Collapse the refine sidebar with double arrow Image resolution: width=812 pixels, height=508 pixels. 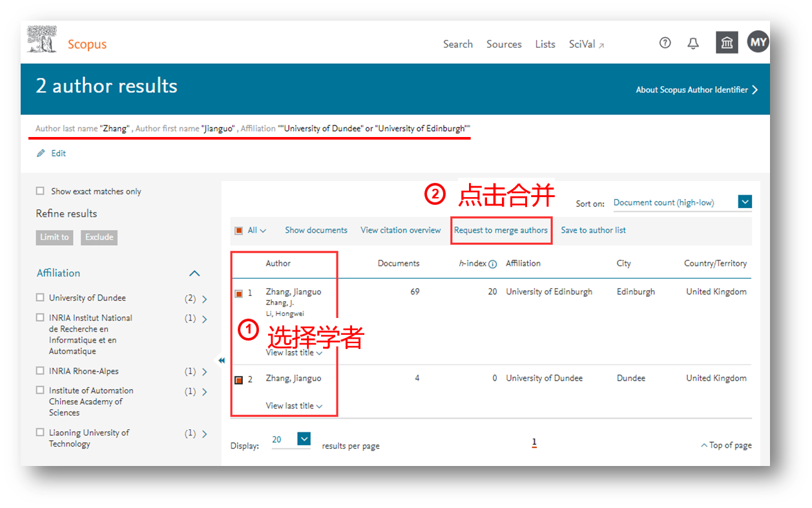222,361
